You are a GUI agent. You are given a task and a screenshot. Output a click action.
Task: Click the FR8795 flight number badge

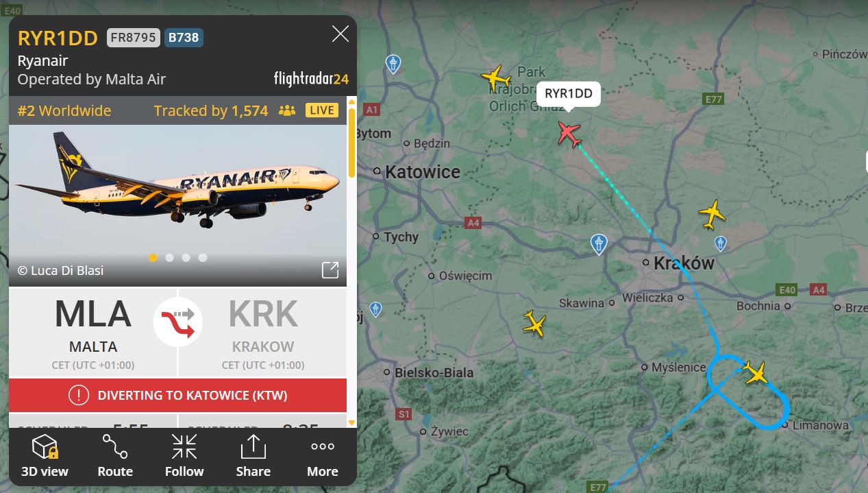click(x=134, y=38)
